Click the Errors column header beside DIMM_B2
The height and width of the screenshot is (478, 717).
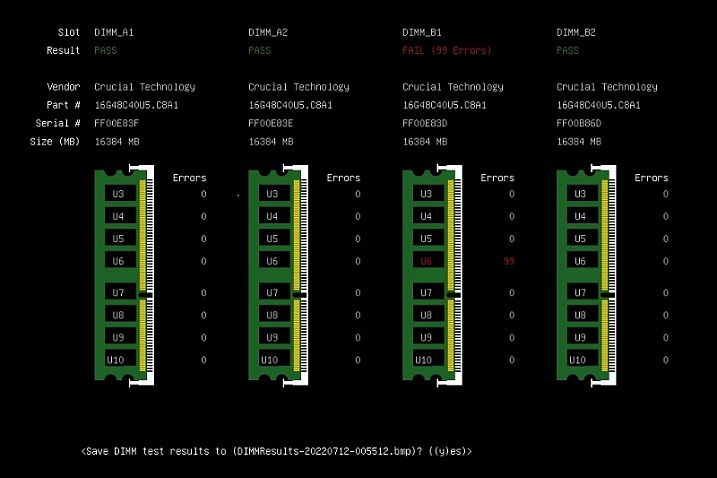point(652,177)
